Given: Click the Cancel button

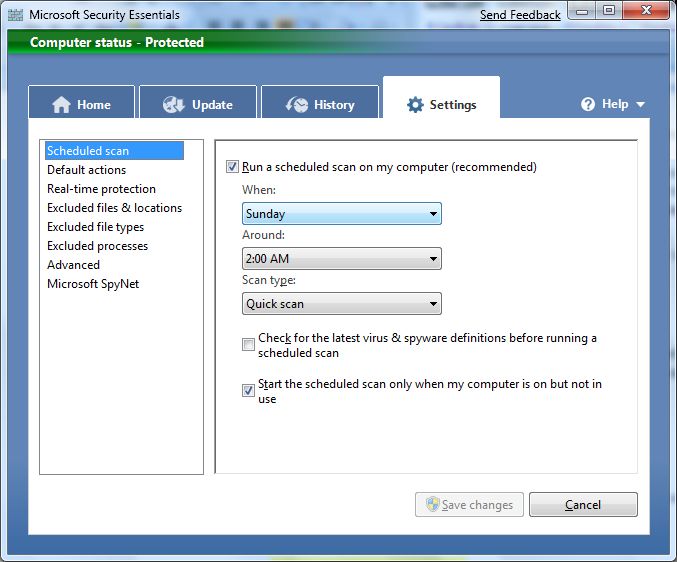Looking at the screenshot, I should [583, 504].
